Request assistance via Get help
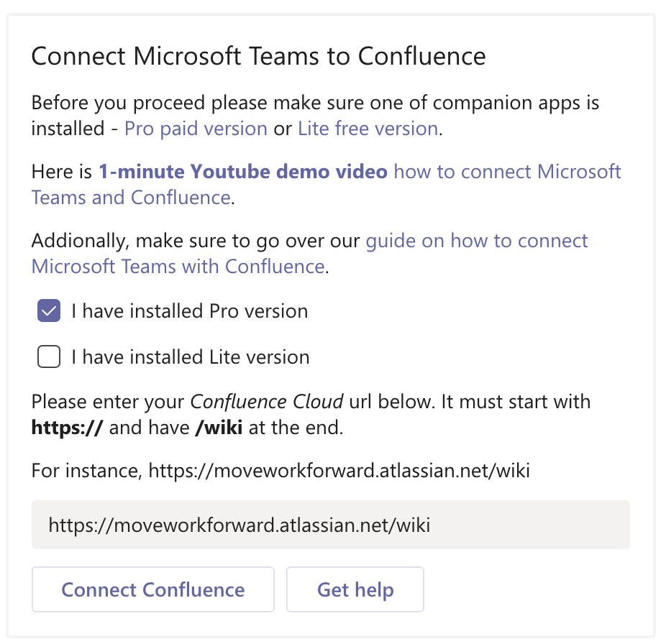 coord(355,589)
